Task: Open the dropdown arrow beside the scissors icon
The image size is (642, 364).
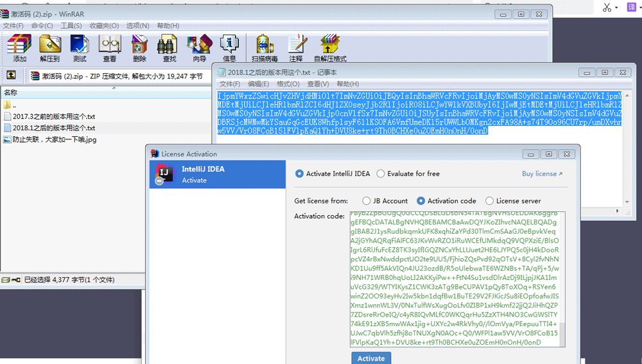Action: (616, 8)
